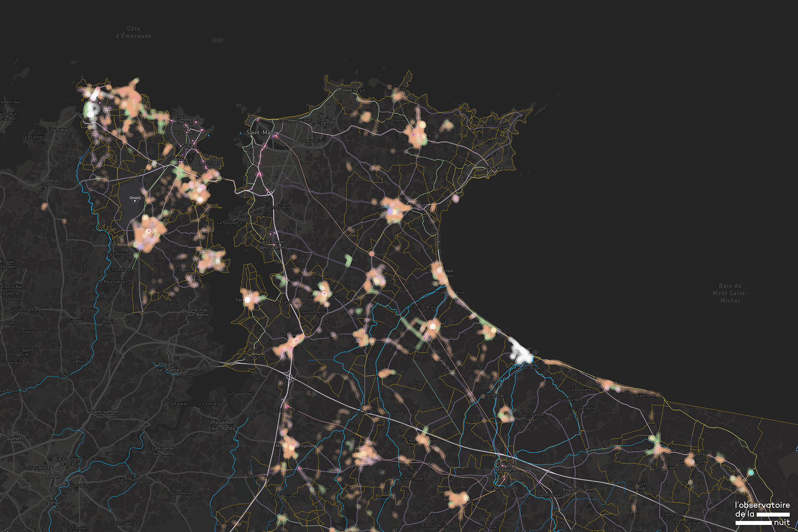The height and width of the screenshot is (532, 798).
Task: Click the Bellevue label near Dol-de-Bretagne
Action: pos(552,495)
